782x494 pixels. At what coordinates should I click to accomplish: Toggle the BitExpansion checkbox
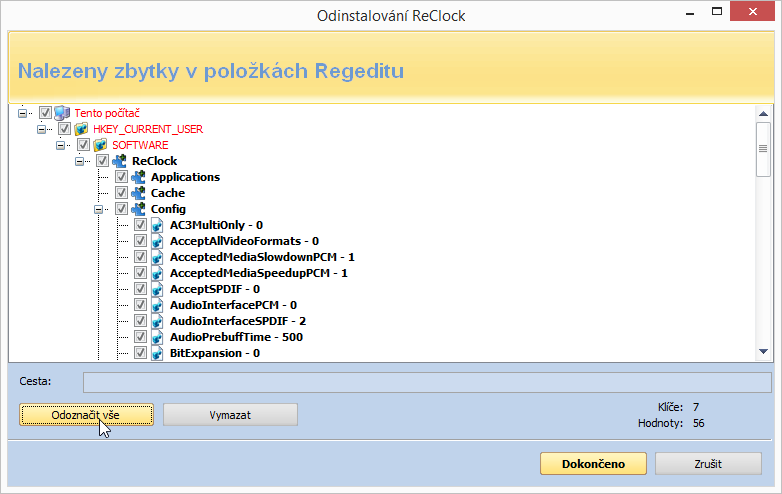(x=140, y=352)
